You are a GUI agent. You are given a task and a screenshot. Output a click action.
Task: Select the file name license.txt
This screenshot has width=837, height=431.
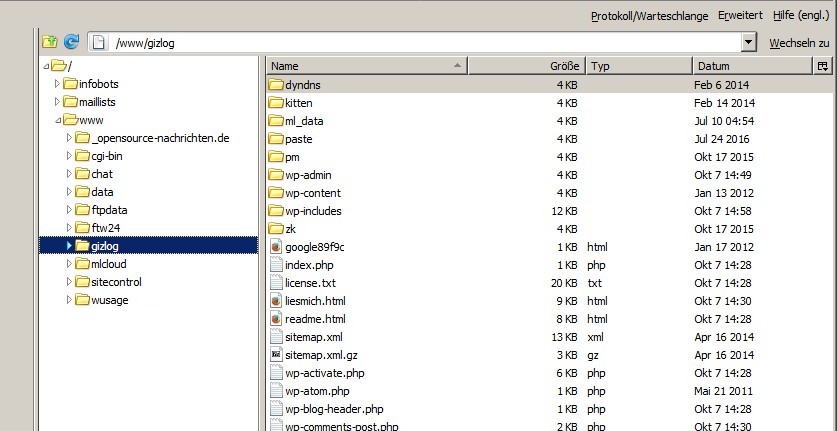[x=310, y=283]
